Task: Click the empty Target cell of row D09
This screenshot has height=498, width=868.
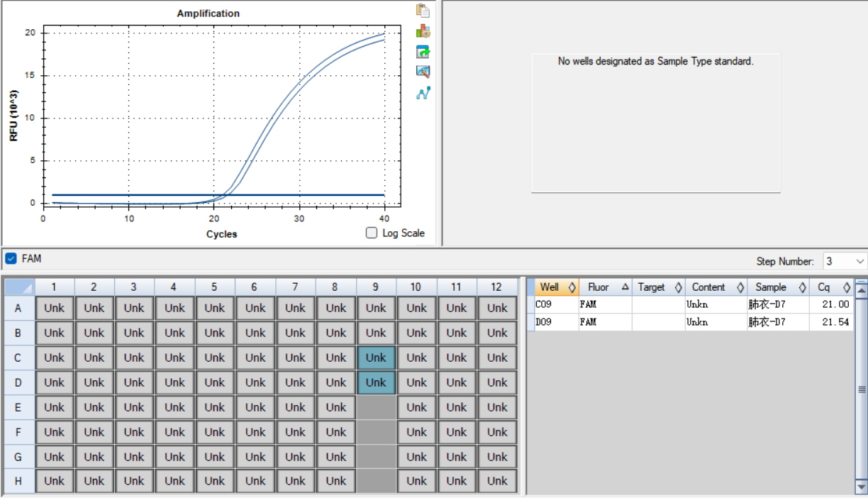Action: 658,322
